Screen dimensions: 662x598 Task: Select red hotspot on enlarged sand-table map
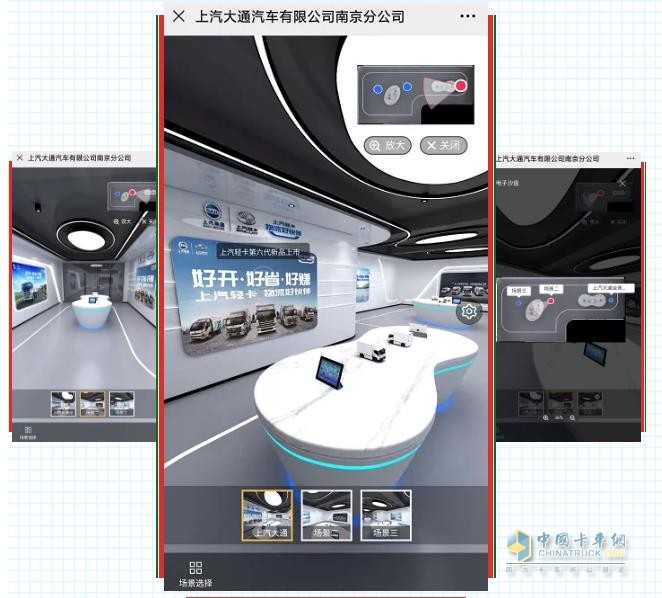pyautogui.click(x=551, y=301)
